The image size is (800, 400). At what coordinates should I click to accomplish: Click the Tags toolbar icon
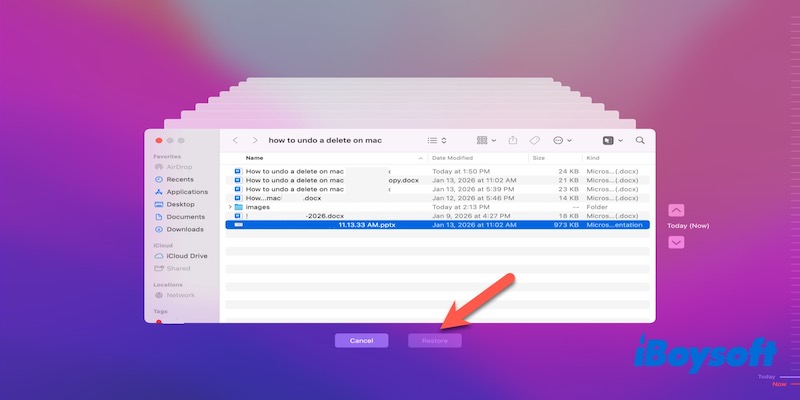(535, 140)
